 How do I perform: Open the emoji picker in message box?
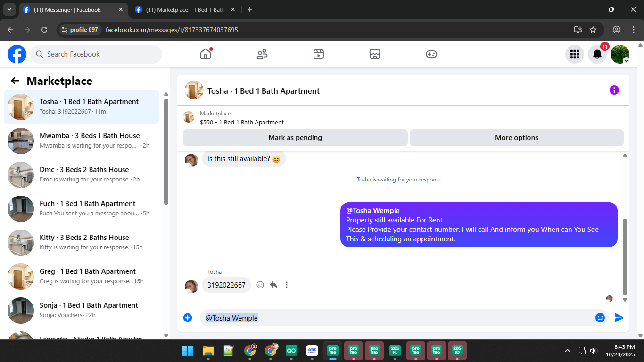[600, 318]
